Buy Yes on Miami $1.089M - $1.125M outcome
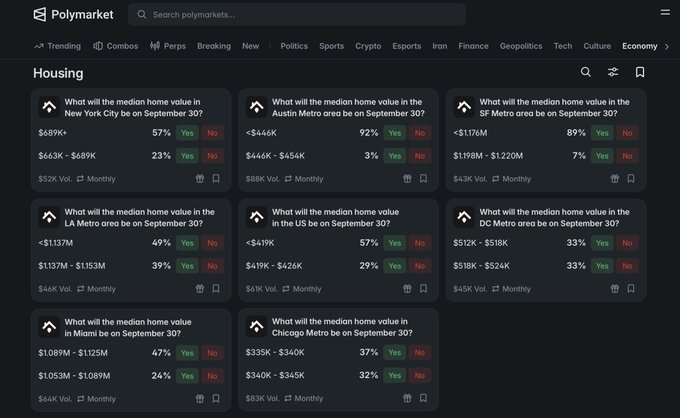This screenshot has width=680, height=418. (x=187, y=353)
